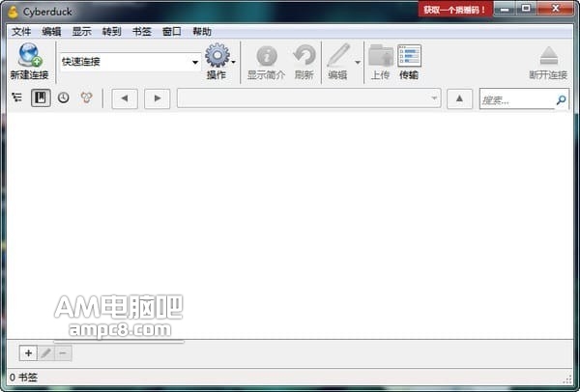This screenshot has height=392, width=580.
Task: Open the Edit tool dropdown arrow
Action: tap(358, 63)
